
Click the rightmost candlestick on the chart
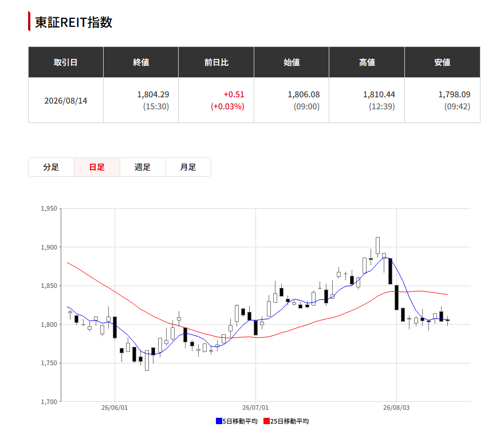tap(447, 320)
